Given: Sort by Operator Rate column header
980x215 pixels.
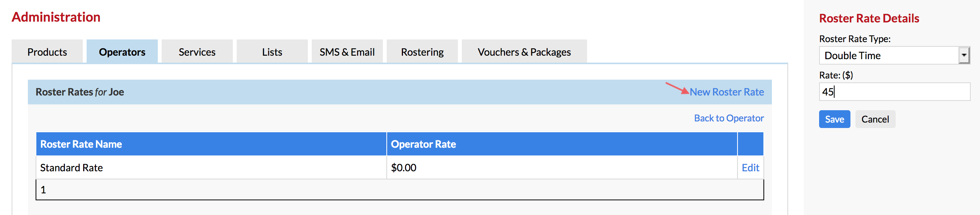Looking at the screenshot, I should point(423,144).
